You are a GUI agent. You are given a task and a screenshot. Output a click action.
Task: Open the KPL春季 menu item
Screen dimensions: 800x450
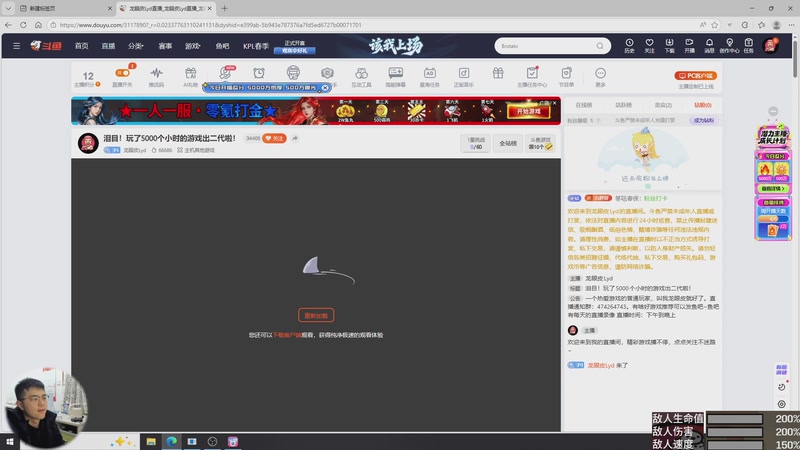pyautogui.click(x=256, y=46)
